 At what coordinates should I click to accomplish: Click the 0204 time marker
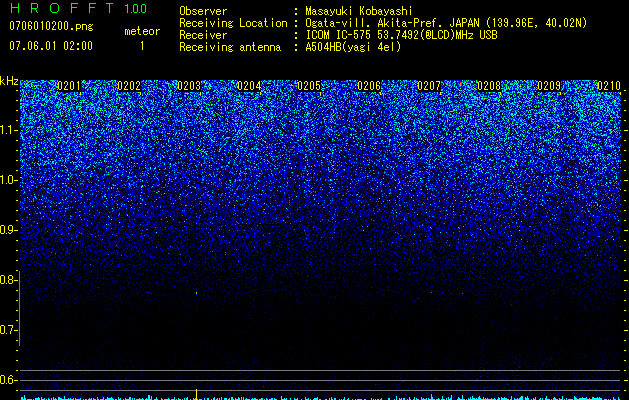(249, 86)
